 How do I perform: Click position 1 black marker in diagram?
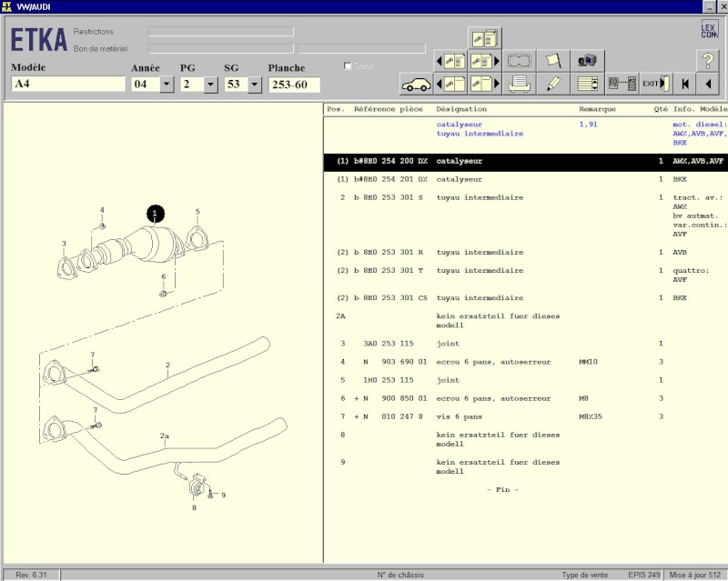pos(155,214)
